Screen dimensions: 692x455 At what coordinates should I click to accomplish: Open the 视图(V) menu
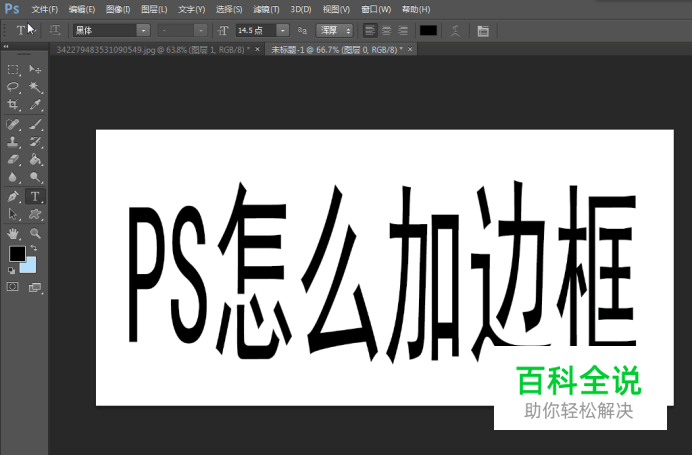pos(336,9)
